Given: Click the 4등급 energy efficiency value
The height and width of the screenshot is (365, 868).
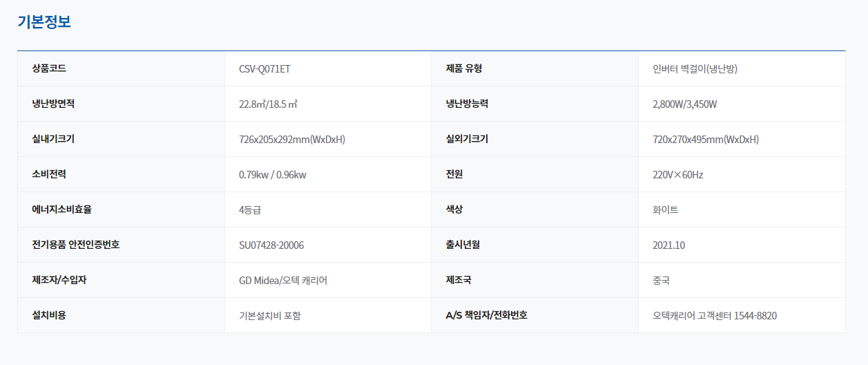Looking at the screenshot, I should point(250,210).
